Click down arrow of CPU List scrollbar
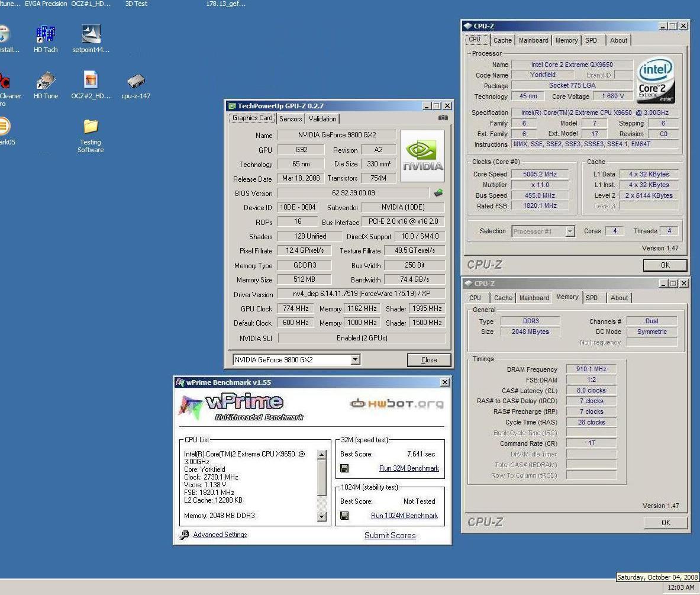Image resolution: width=700 pixels, height=595 pixels. coord(321,516)
